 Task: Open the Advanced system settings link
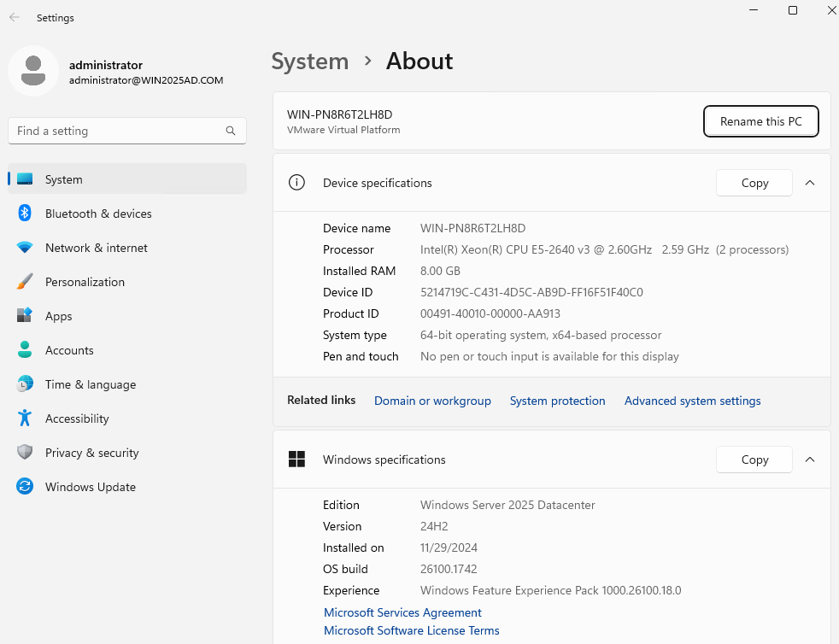692,401
